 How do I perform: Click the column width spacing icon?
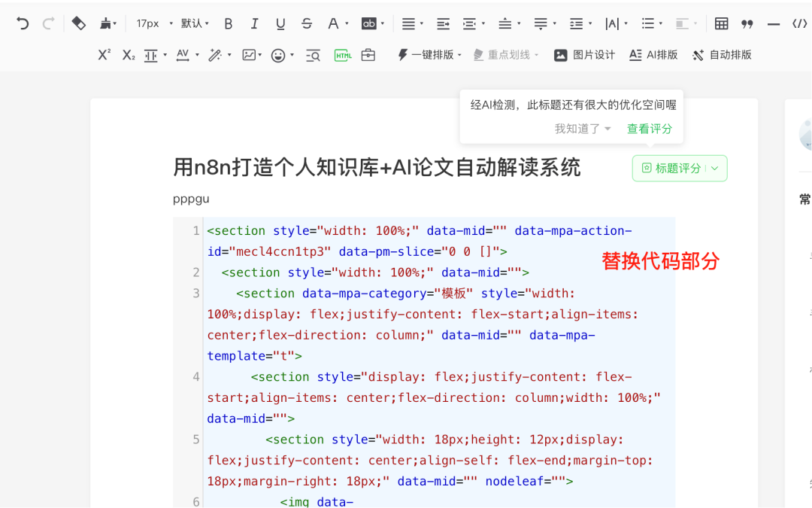[150, 55]
